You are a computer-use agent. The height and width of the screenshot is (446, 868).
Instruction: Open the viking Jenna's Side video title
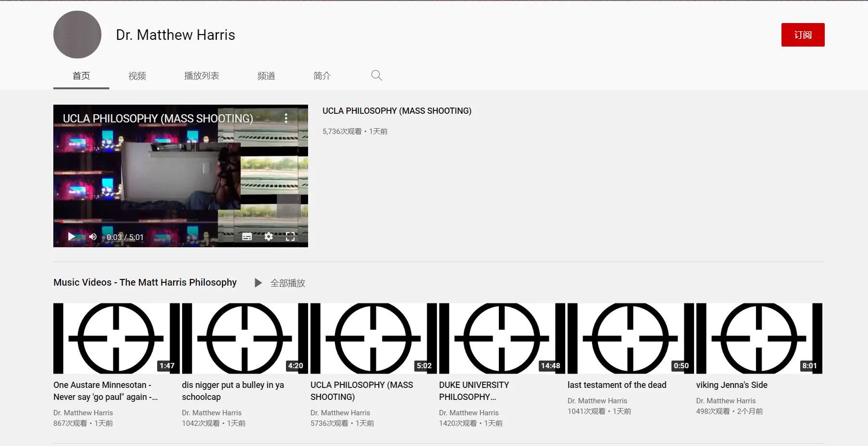tap(732, 385)
